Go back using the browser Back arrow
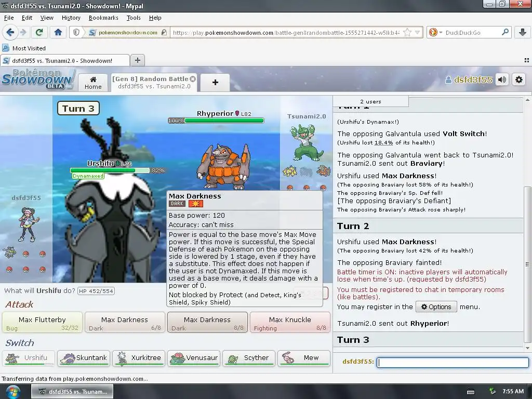532x399 pixels. tap(10, 33)
